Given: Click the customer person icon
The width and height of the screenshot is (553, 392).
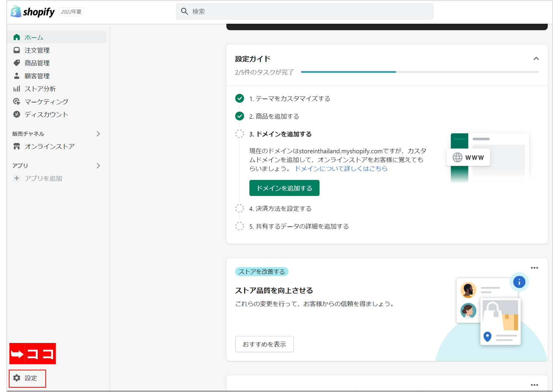Looking at the screenshot, I should (x=16, y=76).
